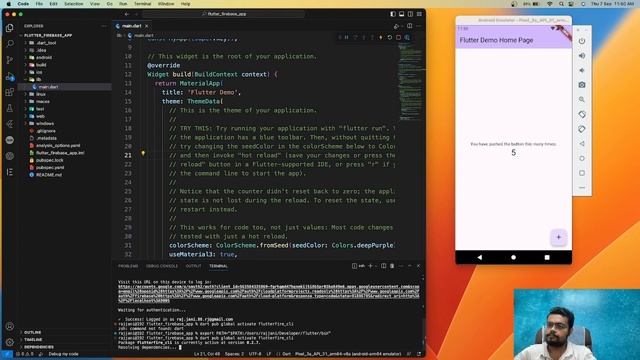Open the Terminal menu in the menu bar
The width and height of the screenshot is (640, 360).
(142, 4)
